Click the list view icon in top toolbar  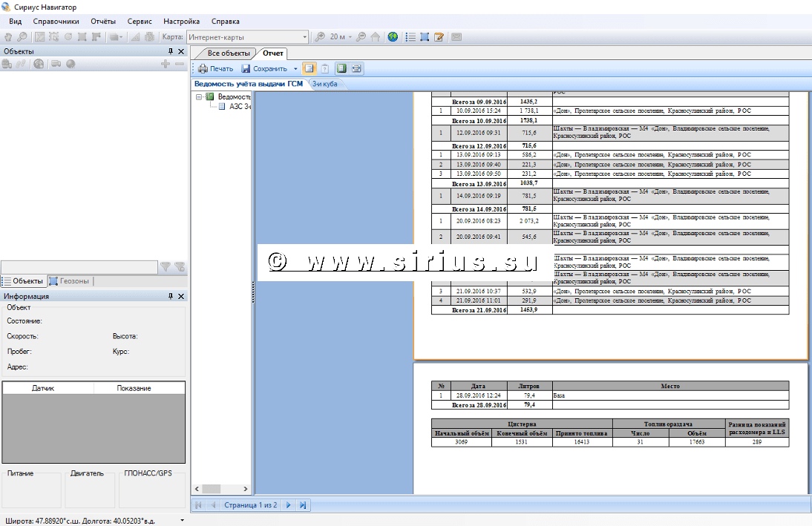tap(410, 36)
